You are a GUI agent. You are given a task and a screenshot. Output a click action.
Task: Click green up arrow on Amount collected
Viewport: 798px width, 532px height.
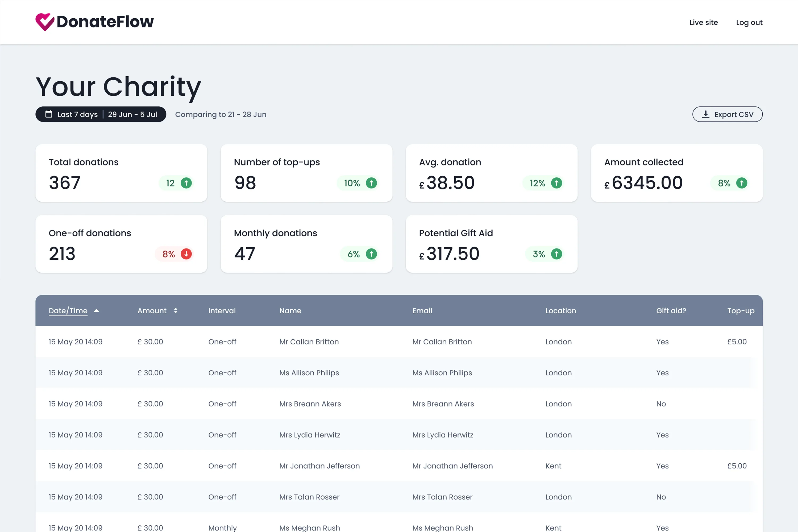pyautogui.click(x=742, y=183)
